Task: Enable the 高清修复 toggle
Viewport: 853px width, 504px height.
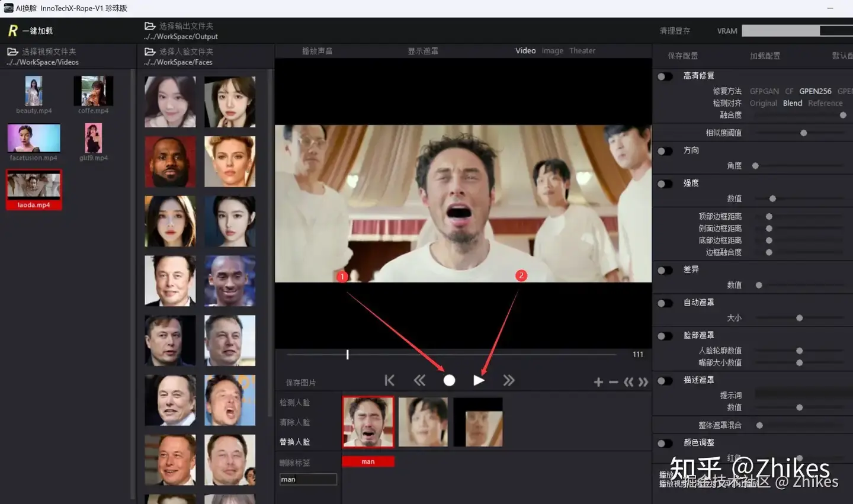Action: pos(665,76)
